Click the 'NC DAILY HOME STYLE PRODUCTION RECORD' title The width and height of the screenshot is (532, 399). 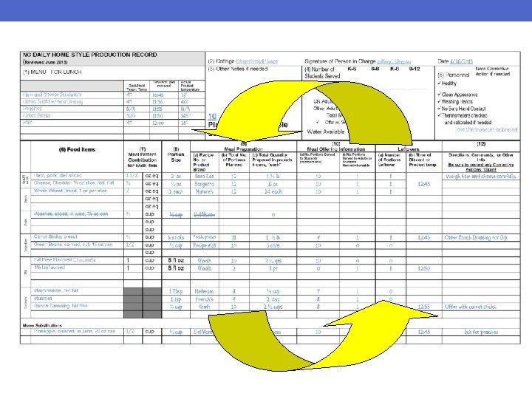[89, 55]
